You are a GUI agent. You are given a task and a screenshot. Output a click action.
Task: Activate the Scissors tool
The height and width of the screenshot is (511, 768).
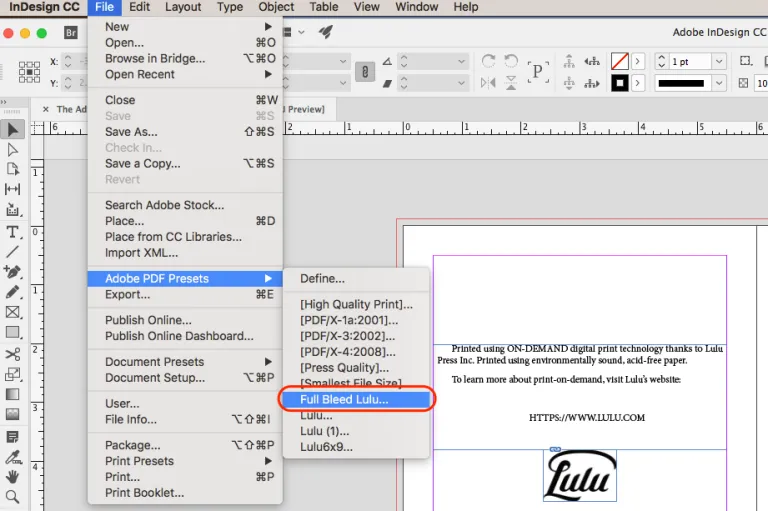tap(13, 354)
